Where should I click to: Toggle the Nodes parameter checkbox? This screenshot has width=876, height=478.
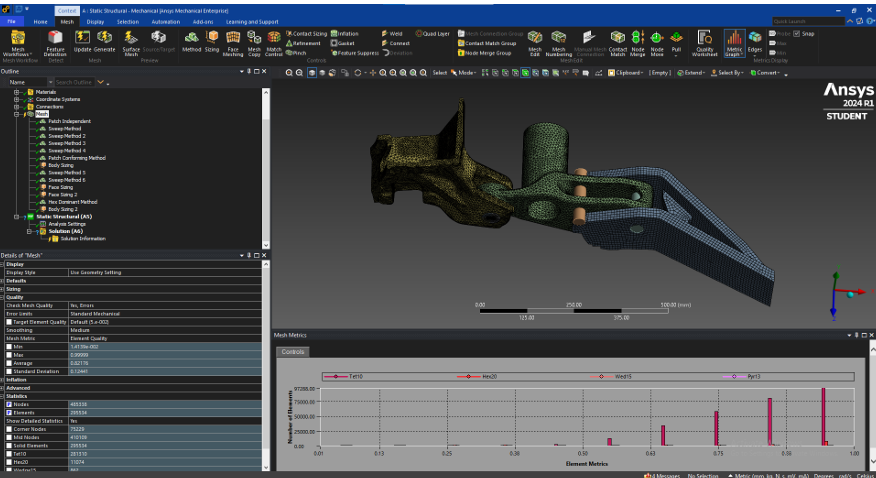[x=10, y=404]
